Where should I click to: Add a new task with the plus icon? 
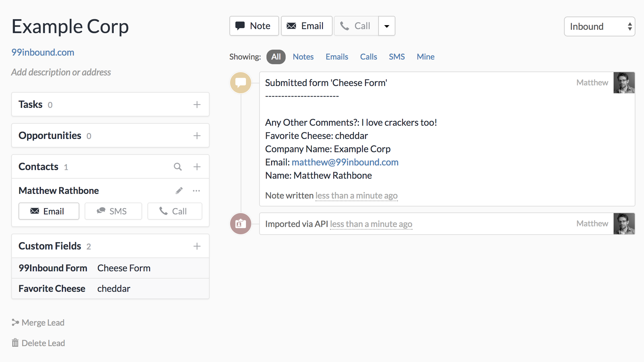(197, 105)
